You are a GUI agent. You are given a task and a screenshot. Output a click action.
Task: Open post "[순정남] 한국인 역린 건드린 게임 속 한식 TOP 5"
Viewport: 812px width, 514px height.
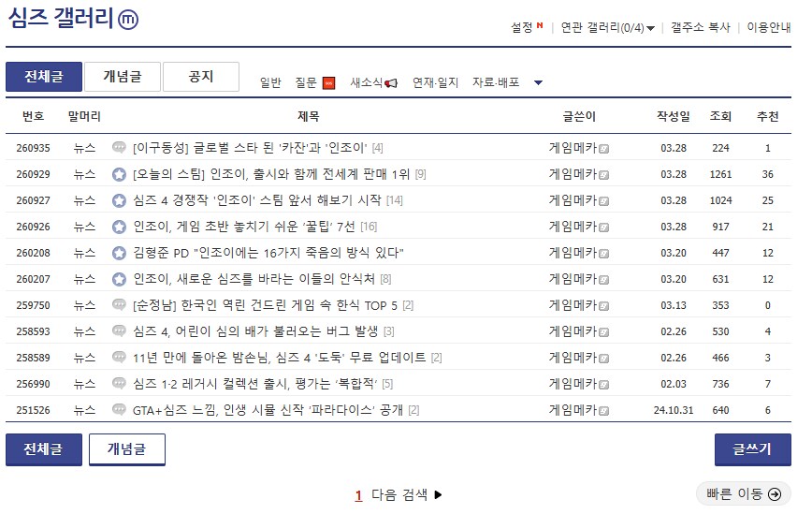[265, 305]
